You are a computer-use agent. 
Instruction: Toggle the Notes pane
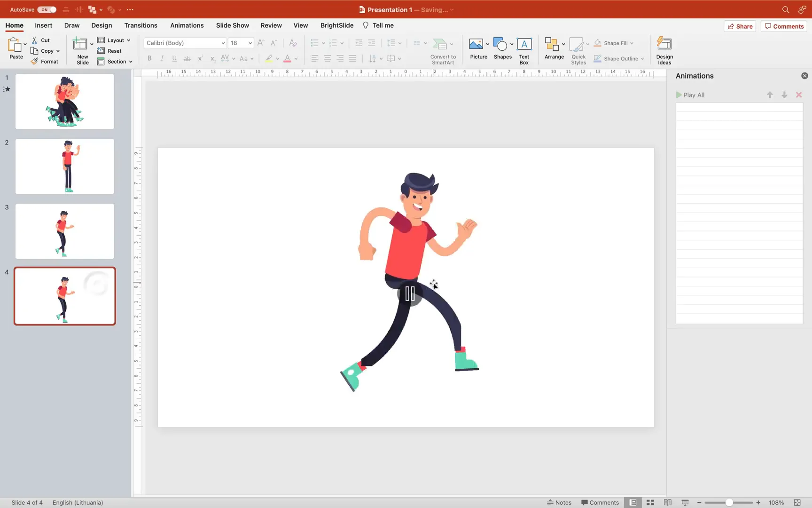pyautogui.click(x=559, y=502)
